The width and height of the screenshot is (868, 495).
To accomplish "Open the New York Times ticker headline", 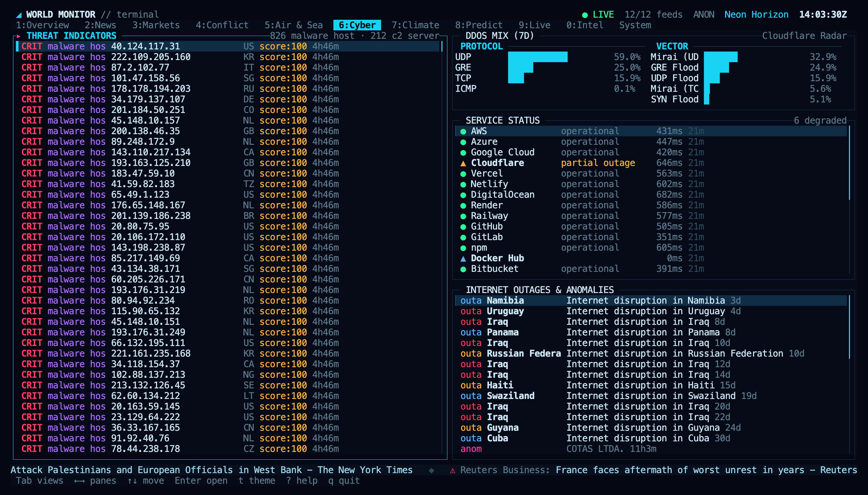I will (211, 470).
